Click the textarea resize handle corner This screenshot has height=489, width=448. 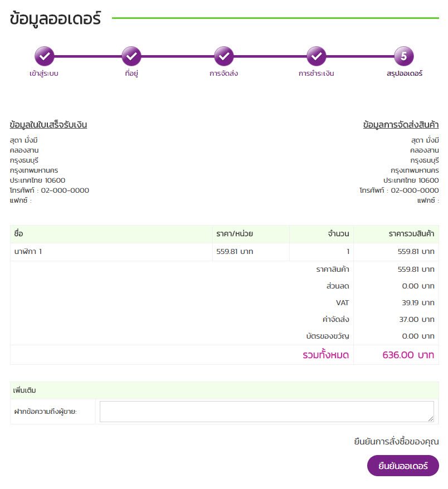(431, 419)
